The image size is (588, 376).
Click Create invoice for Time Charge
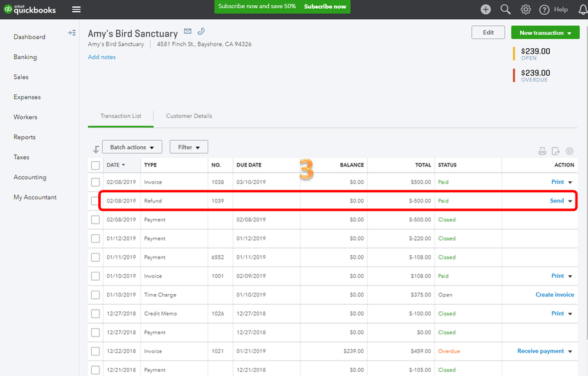click(554, 295)
